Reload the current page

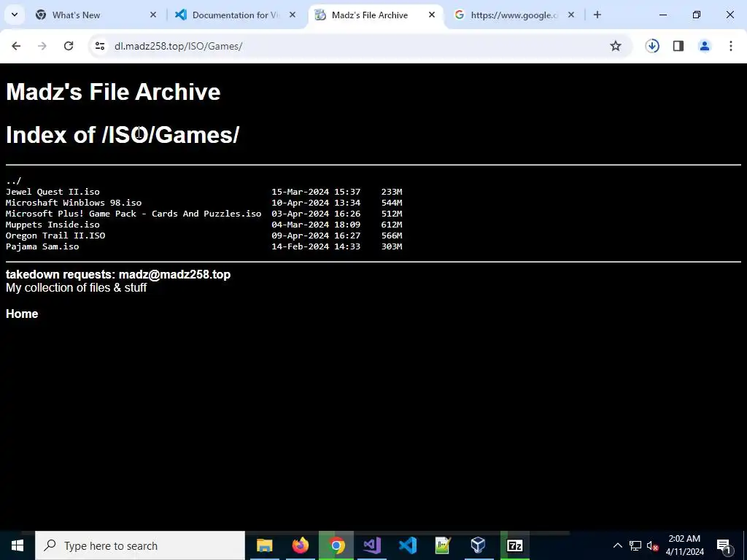69,46
